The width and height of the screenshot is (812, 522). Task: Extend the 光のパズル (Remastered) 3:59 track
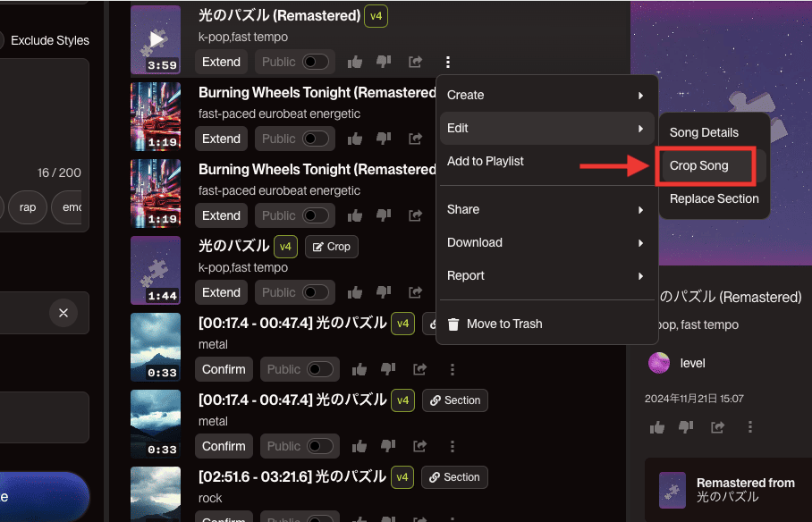(x=221, y=63)
